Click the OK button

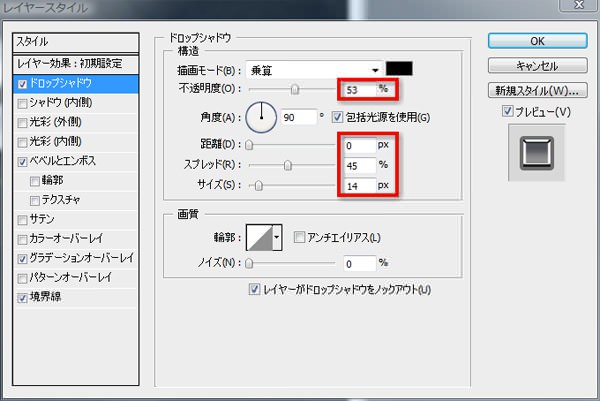click(x=537, y=41)
